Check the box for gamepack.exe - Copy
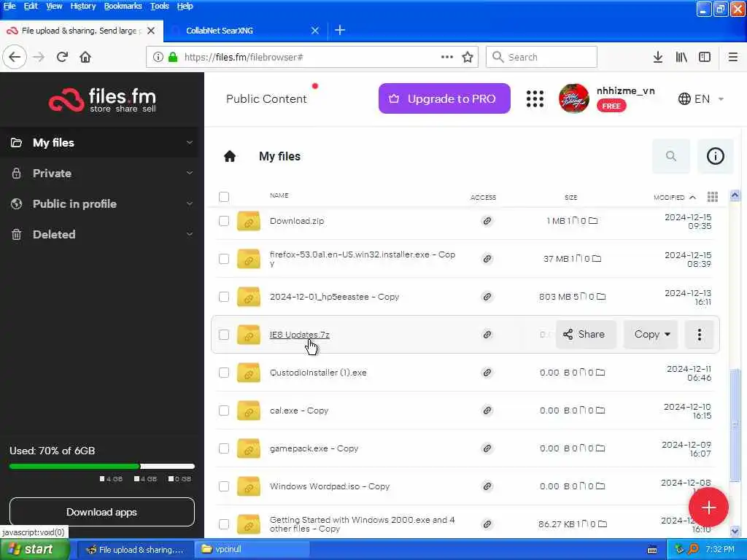Image resolution: width=747 pixels, height=560 pixels. [224, 448]
